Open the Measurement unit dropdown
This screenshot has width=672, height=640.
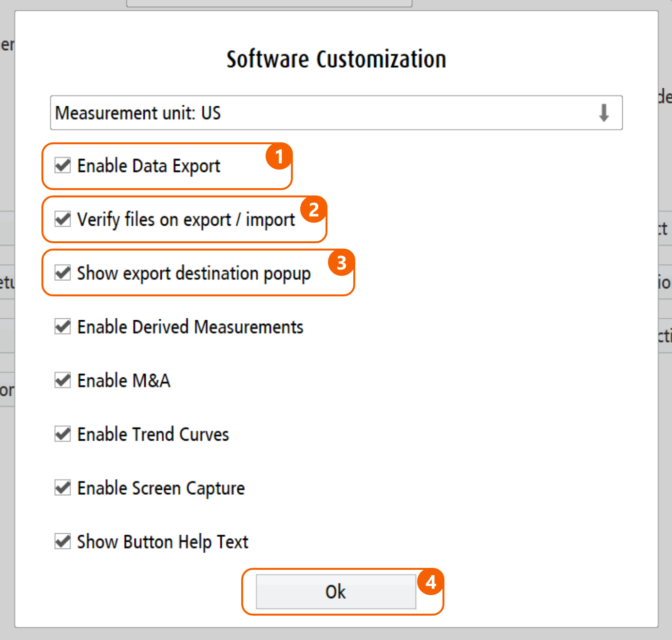pyautogui.click(x=336, y=113)
